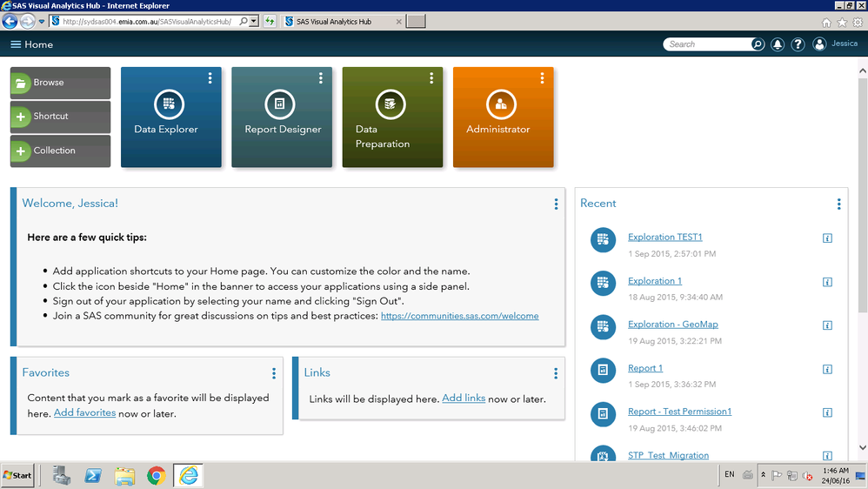Click the Internet Explorer taskbar button
The image size is (868, 489).
click(x=188, y=475)
